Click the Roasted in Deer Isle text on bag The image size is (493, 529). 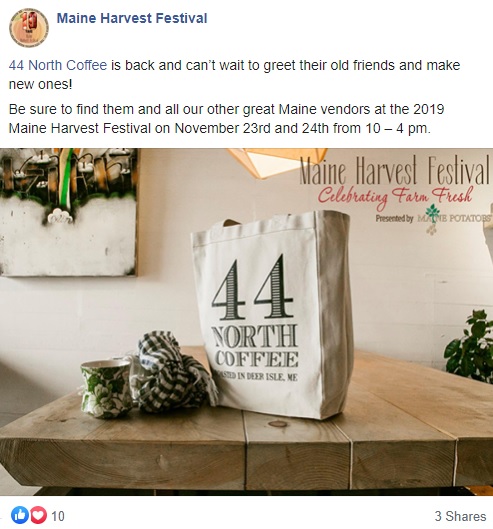click(x=256, y=375)
